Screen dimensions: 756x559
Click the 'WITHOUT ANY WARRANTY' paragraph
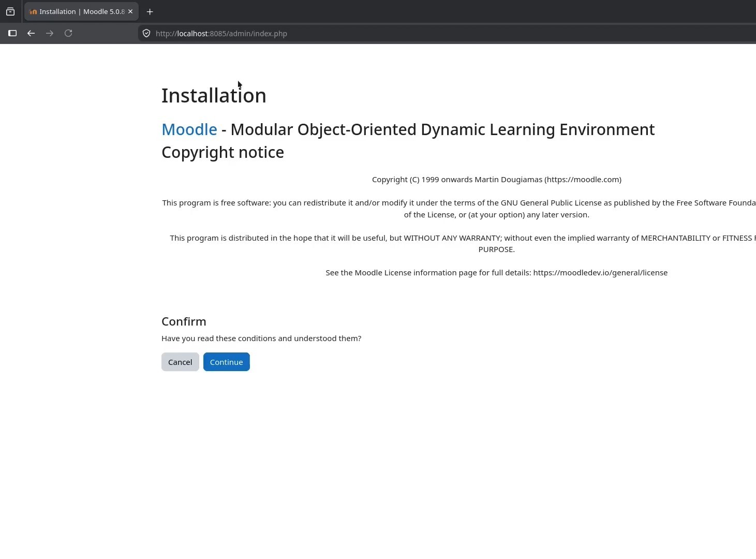coord(463,244)
